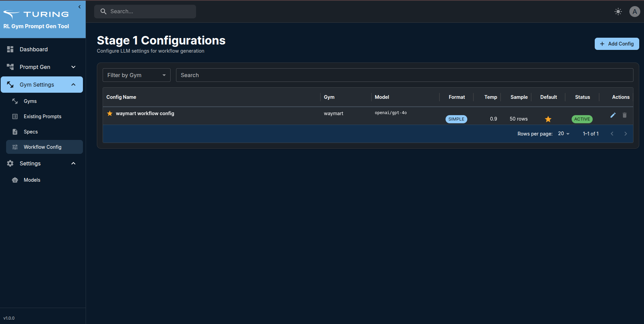Select the Gyms sidebar icon
The image size is (644, 324).
tap(15, 101)
